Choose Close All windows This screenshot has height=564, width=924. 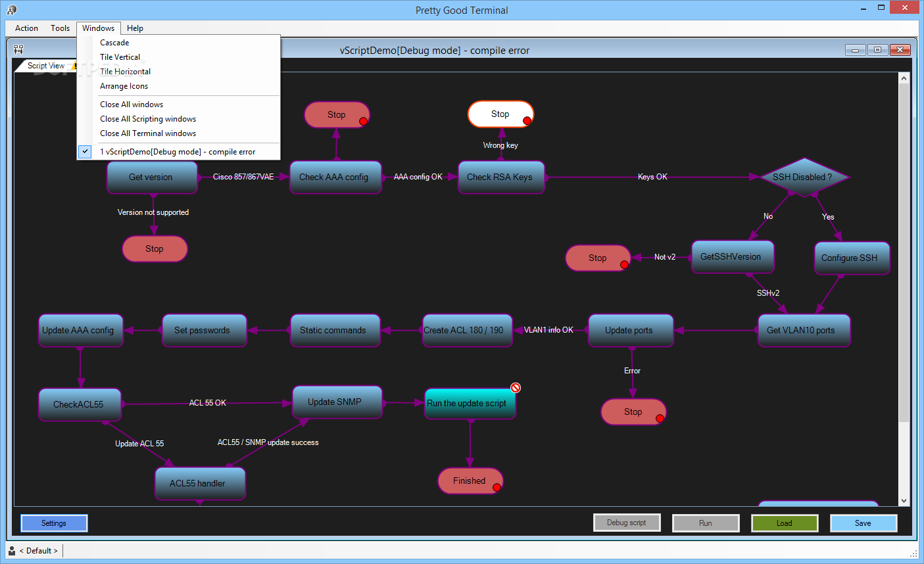pos(178,105)
